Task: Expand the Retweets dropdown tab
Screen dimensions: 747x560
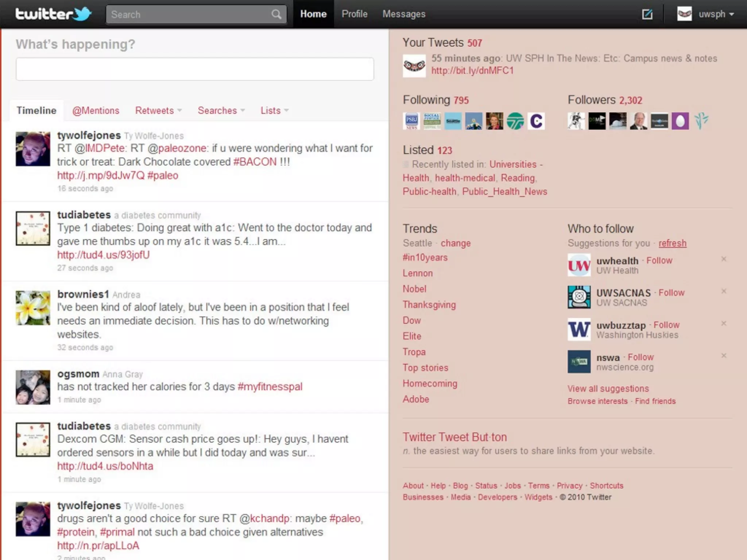Action: (158, 110)
